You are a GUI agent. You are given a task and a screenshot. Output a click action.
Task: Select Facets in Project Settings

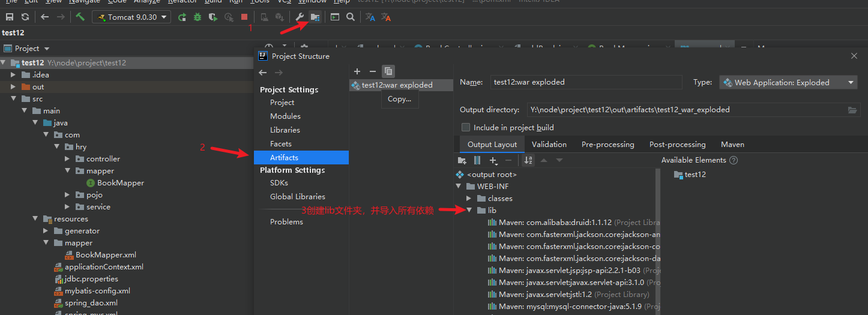(281, 144)
